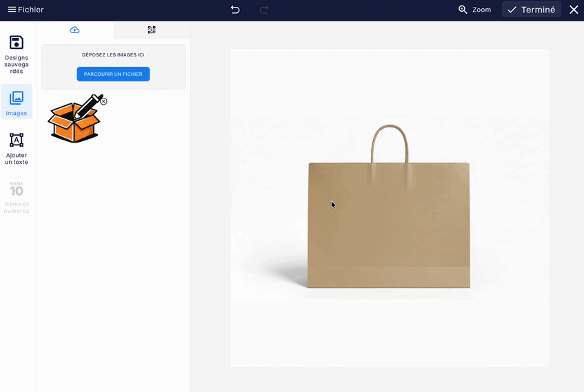Click the checkmark icon beside Terminé
Screen dimensions: 584x392
click(512, 10)
